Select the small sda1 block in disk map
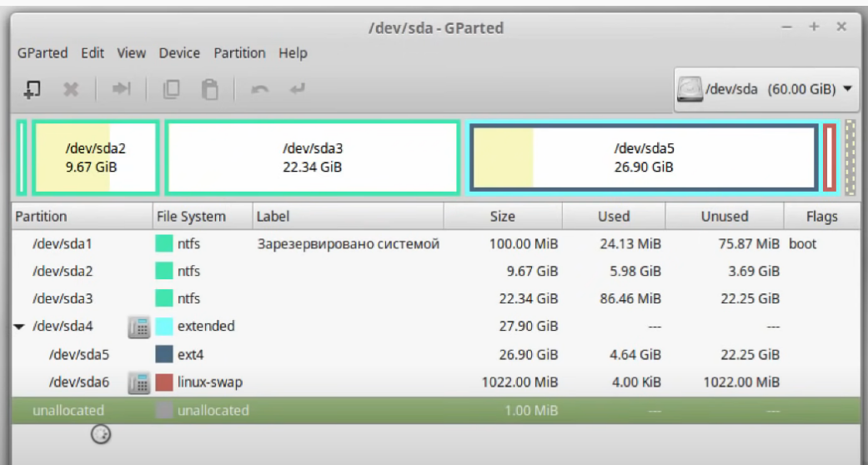Viewport: 868px width, 465px height. (x=22, y=157)
